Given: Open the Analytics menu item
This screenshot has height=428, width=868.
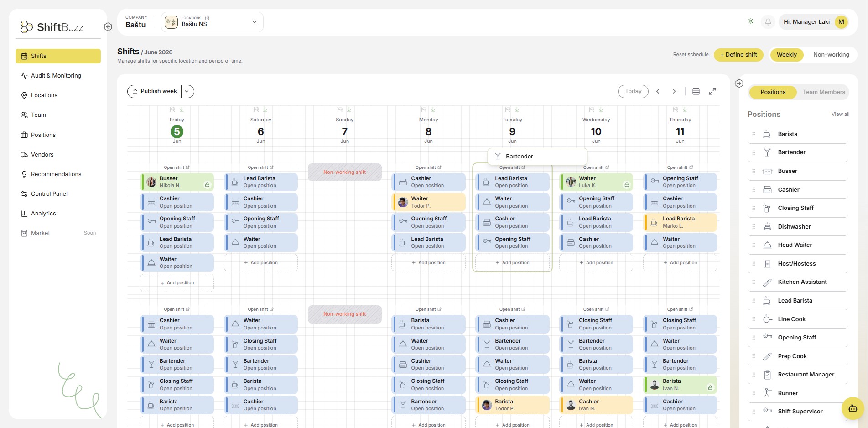Looking at the screenshot, I should (x=58, y=214).
